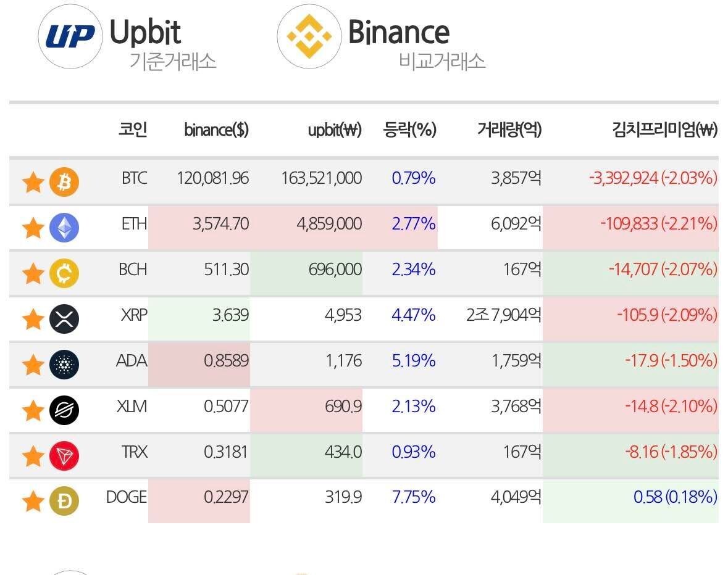Screen dimensions: 728x575
Task: Click the Ethereum coin icon
Action: [x=64, y=228]
